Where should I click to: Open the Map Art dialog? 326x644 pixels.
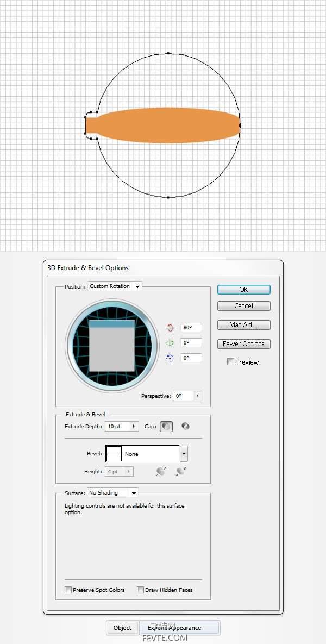pos(243,325)
